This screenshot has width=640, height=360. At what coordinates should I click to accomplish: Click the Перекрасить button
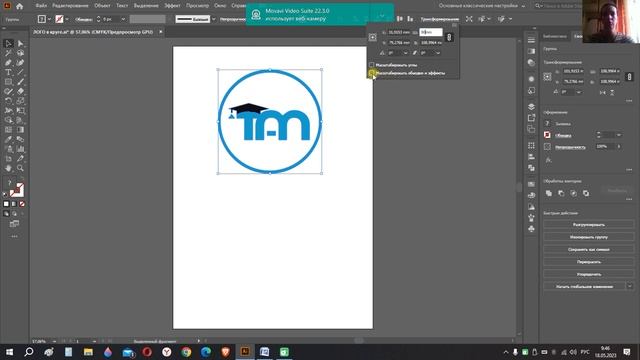(589, 262)
